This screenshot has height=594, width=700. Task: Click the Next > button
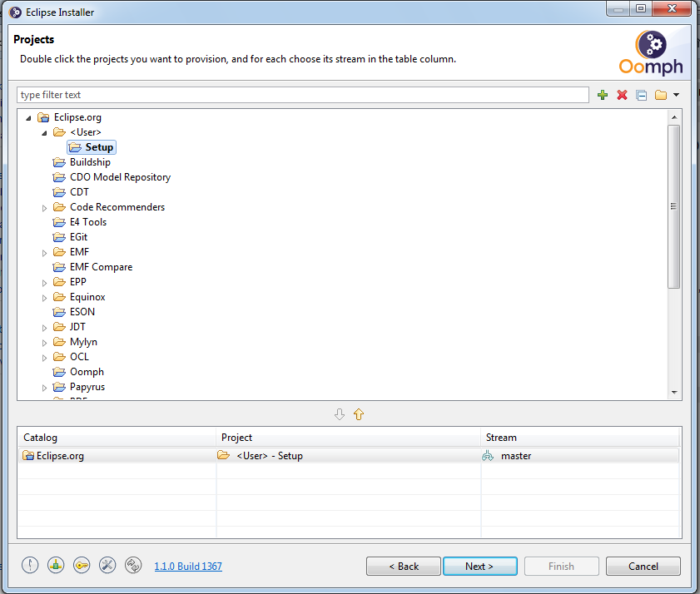tap(480, 567)
